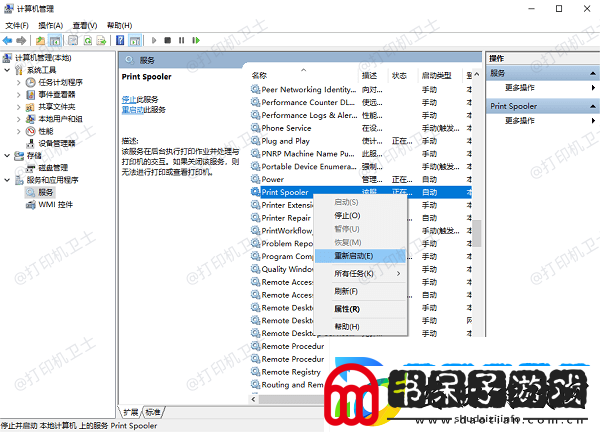This screenshot has width=600, height=432.
Task: Select Local Users and Groups (本地用户和组)
Action: pos(60,119)
